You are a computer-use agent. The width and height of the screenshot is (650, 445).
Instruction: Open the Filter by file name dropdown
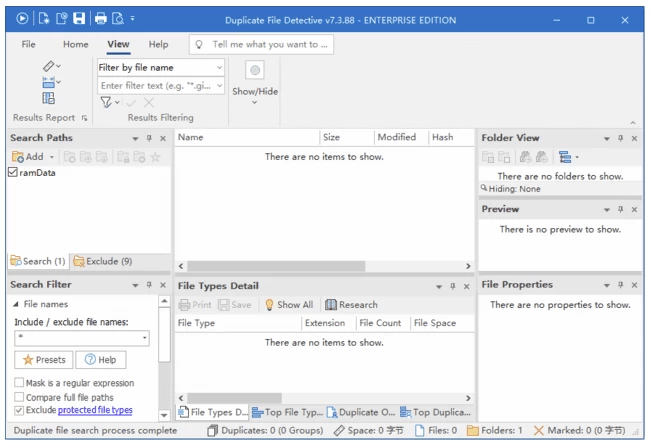click(x=220, y=68)
